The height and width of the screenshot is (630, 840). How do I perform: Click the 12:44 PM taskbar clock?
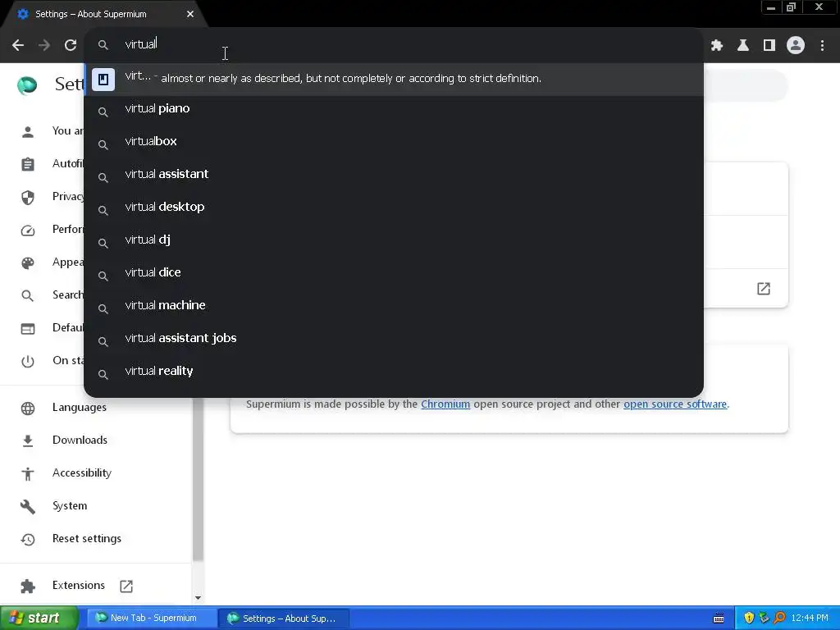809,619
